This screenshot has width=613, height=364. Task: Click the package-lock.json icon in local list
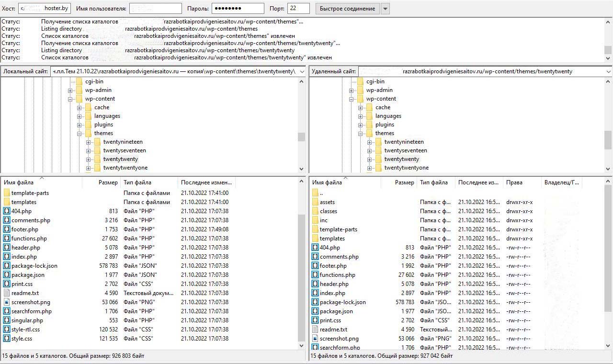click(7, 266)
